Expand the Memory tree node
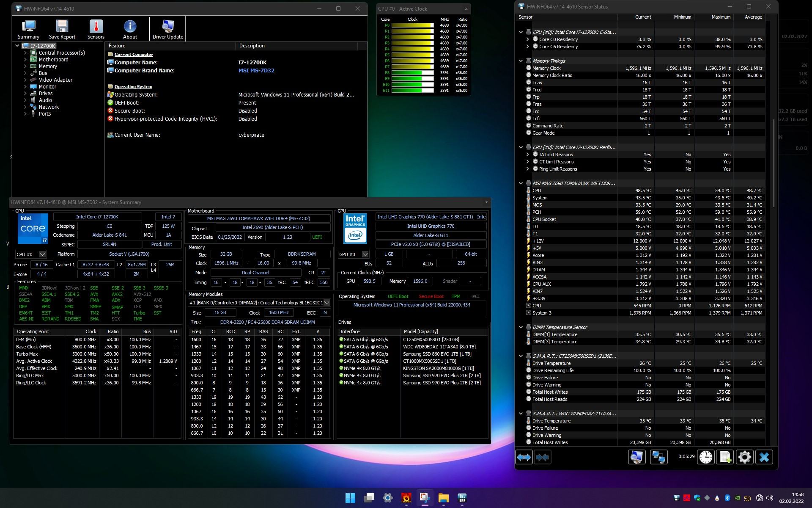The image size is (812, 508). coord(25,66)
